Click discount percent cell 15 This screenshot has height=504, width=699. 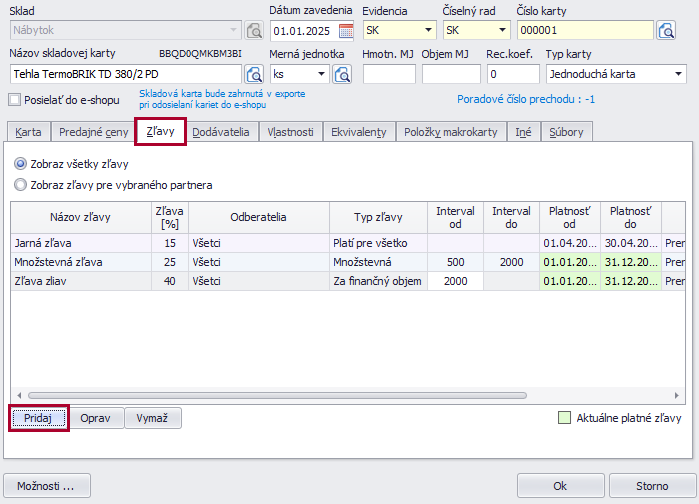point(170,243)
